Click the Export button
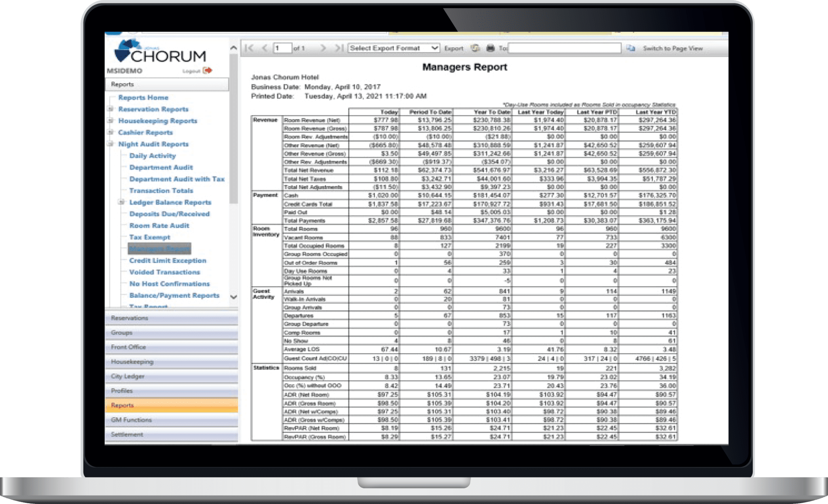 coord(454,49)
